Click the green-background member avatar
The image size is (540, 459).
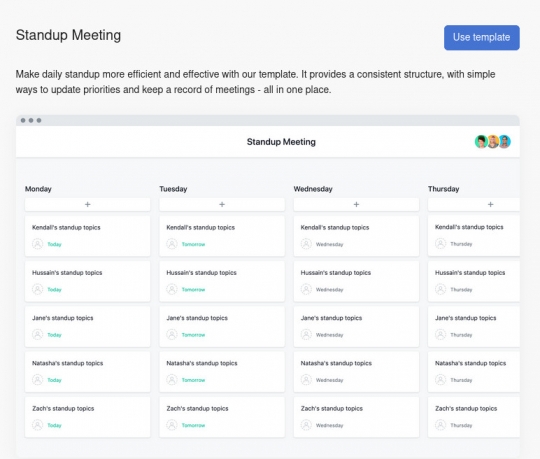[481, 142]
